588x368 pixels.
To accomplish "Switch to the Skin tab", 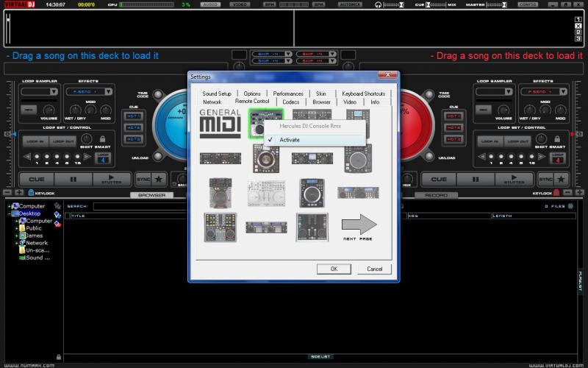I will (x=321, y=93).
